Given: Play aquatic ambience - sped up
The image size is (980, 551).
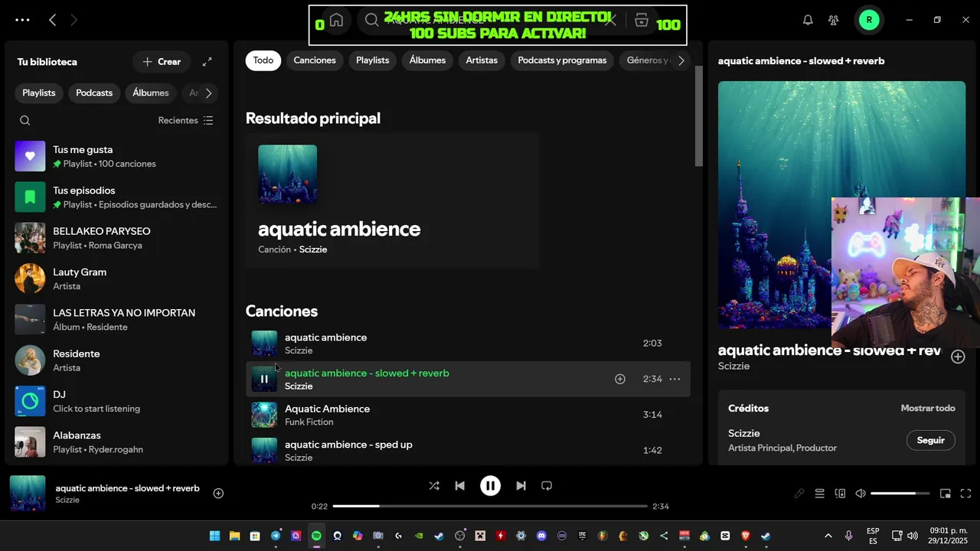Looking at the screenshot, I should pos(264,450).
